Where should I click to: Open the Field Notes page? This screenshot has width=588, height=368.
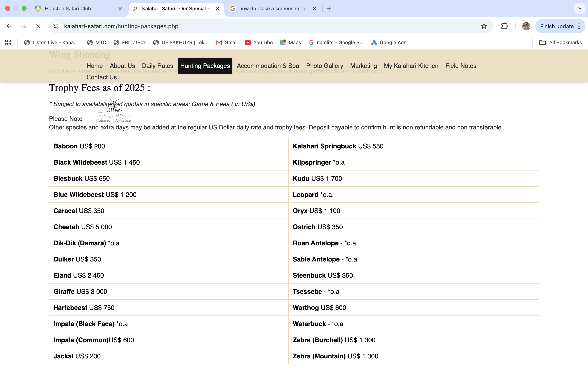coord(461,66)
